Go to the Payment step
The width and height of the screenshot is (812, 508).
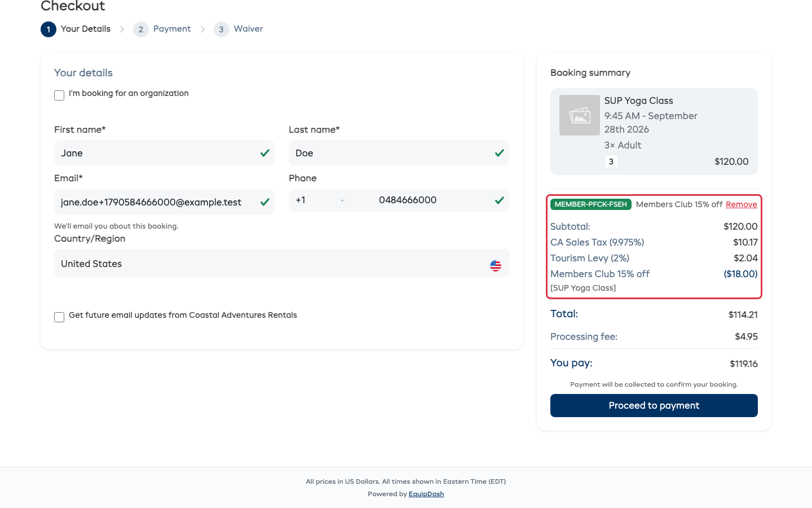tap(162, 29)
